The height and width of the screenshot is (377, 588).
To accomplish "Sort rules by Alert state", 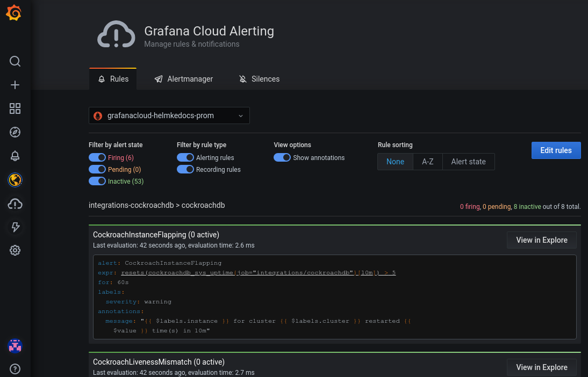I will point(468,162).
